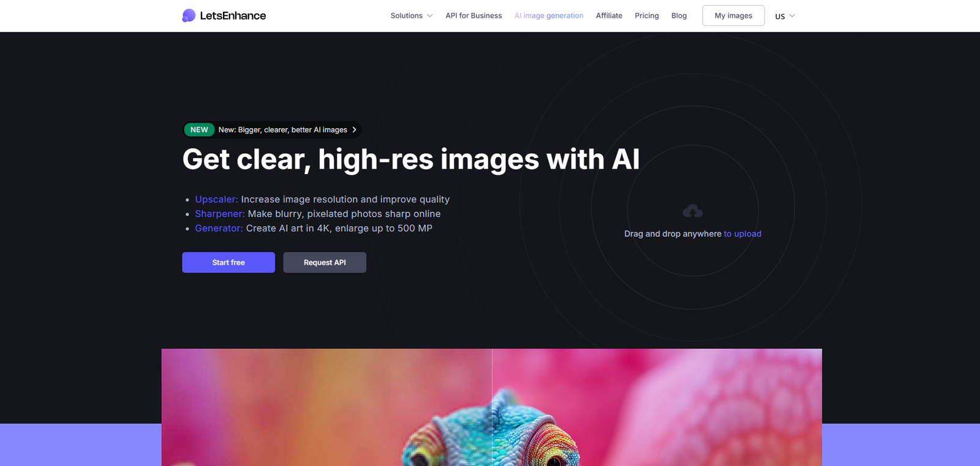Open API for Business page
The height and width of the screenshot is (466, 980).
[473, 16]
